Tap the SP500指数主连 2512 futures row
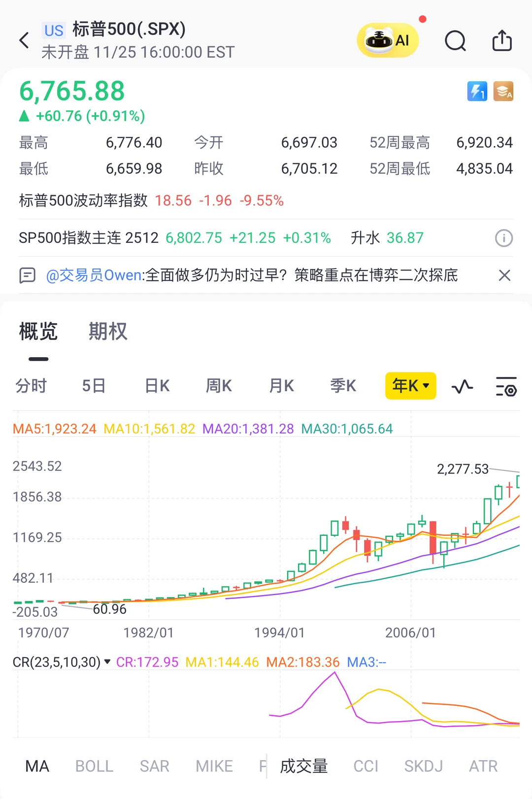532x799 pixels. pyautogui.click(x=266, y=238)
